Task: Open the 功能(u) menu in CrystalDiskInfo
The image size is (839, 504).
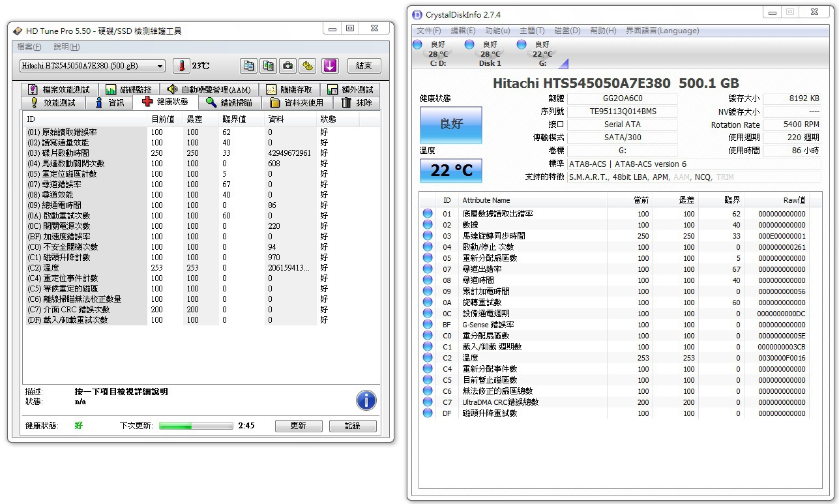Action: pos(497,31)
